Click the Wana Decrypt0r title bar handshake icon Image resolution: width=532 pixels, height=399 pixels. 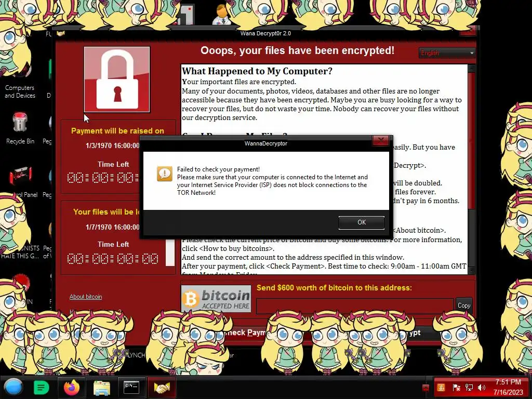(x=61, y=33)
